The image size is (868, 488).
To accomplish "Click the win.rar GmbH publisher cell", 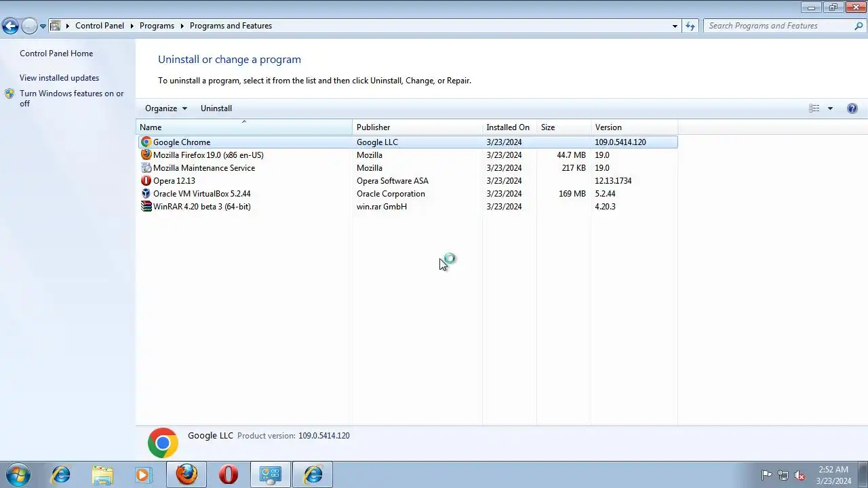I will coord(382,207).
